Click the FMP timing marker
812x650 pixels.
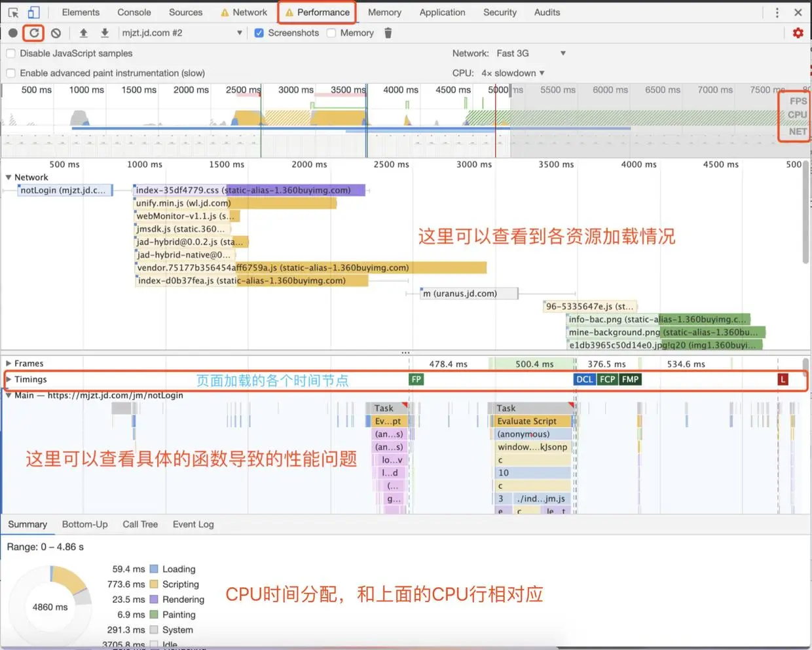click(x=631, y=379)
